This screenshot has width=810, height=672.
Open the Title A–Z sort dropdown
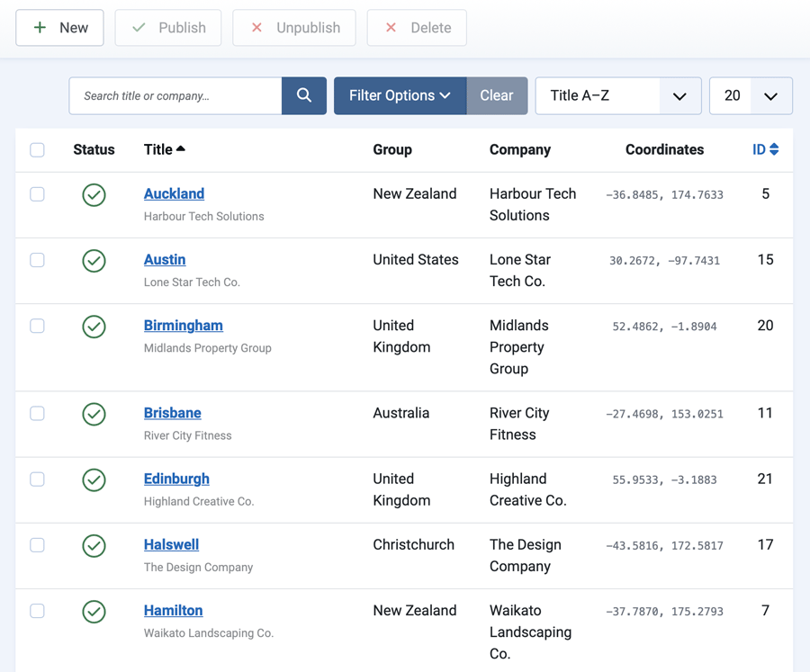pyautogui.click(x=617, y=95)
